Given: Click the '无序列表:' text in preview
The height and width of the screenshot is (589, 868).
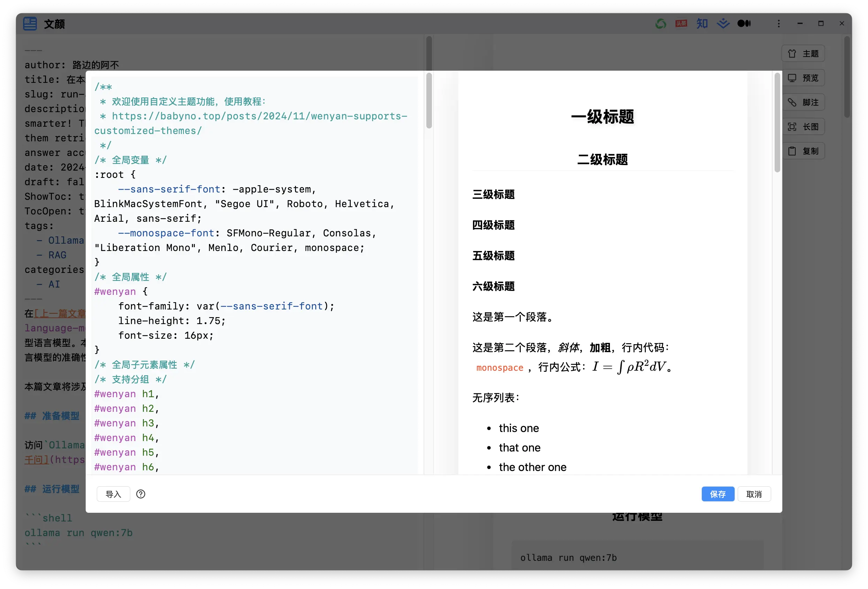Looking at the screenshot, I should pyautogui.click(x=496, y=398).
